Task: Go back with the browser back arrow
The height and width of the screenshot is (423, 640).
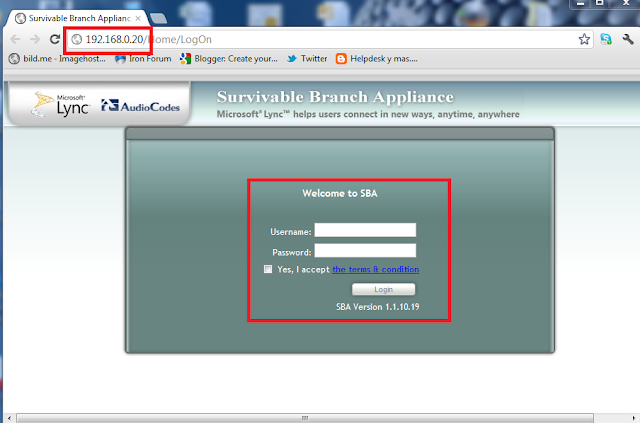Action: (x=15, y=39)
